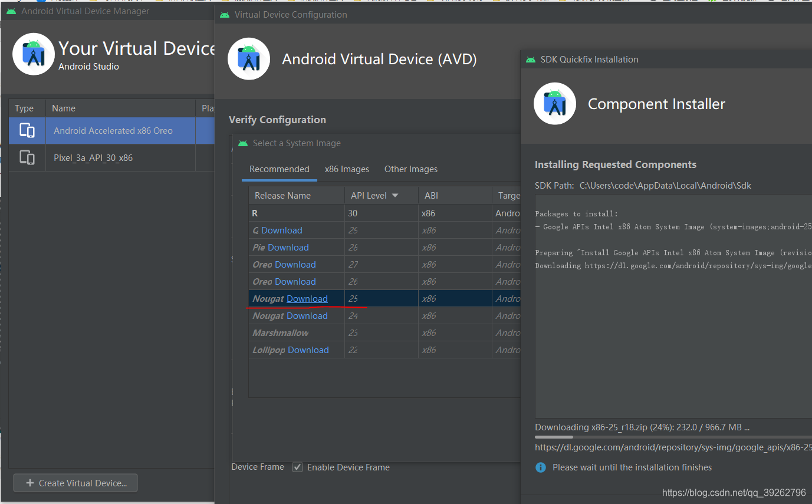Click device type icon for Pixel_3a_API_30_x86
The image size is (812, 504).
(27, 157)
